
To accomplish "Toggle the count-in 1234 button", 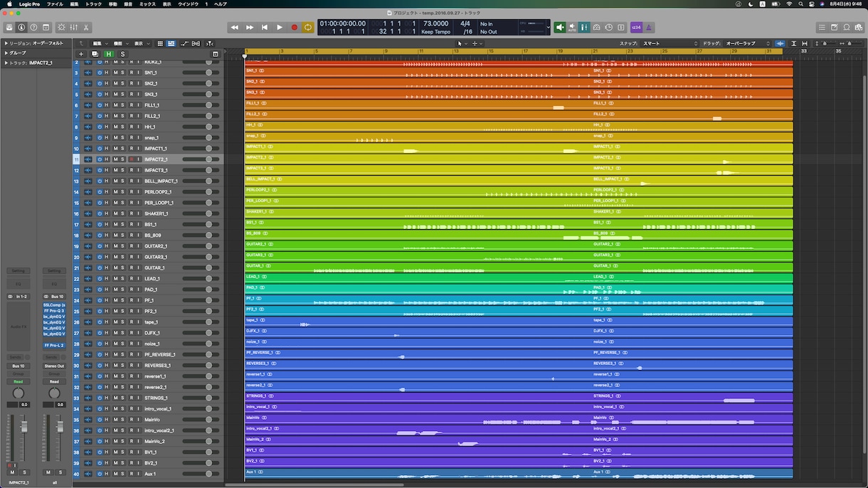I will coord(636,27).
